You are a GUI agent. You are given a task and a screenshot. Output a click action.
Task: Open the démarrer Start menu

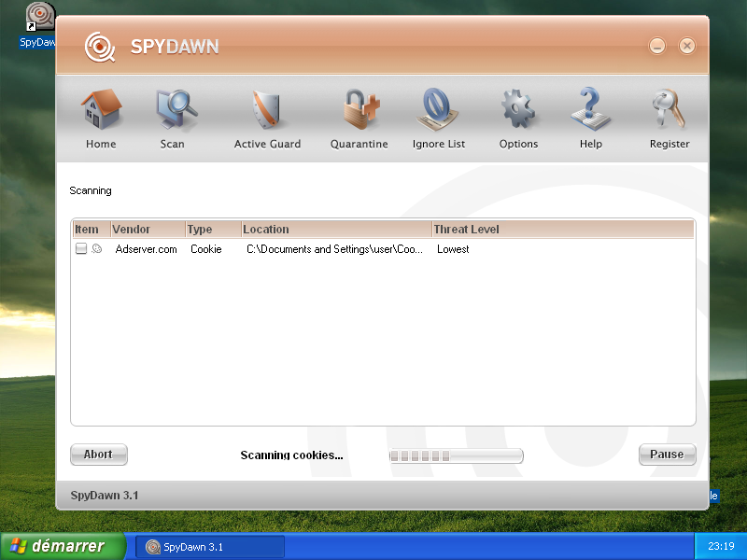point(63,546)
